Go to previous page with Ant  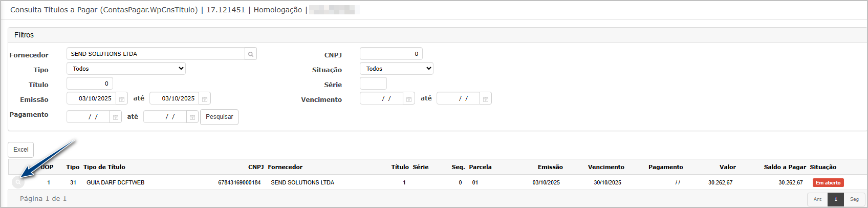pos(817,199)
